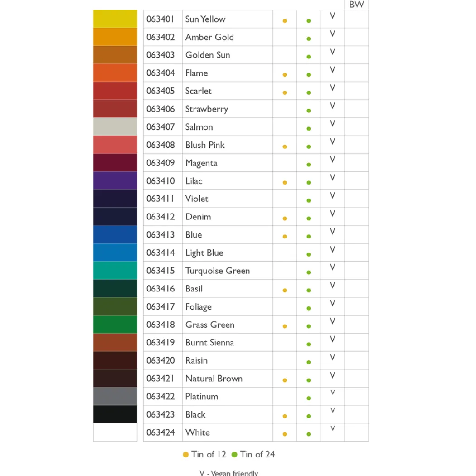
Task: Click the V - Vegan friendly legend text
Action: point(228,473)
